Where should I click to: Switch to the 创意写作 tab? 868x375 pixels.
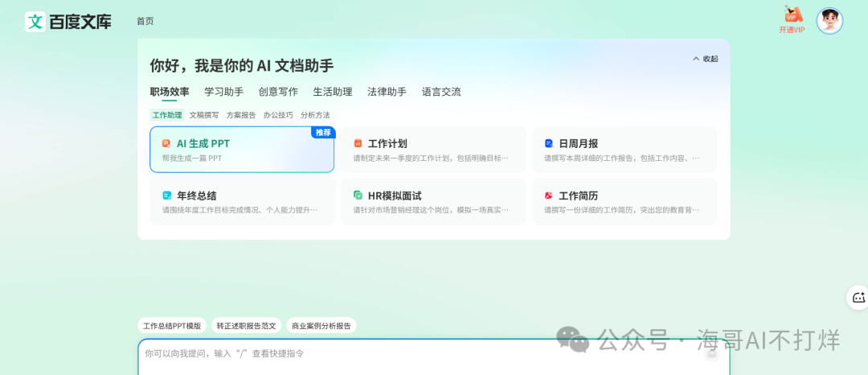[278, 92]
